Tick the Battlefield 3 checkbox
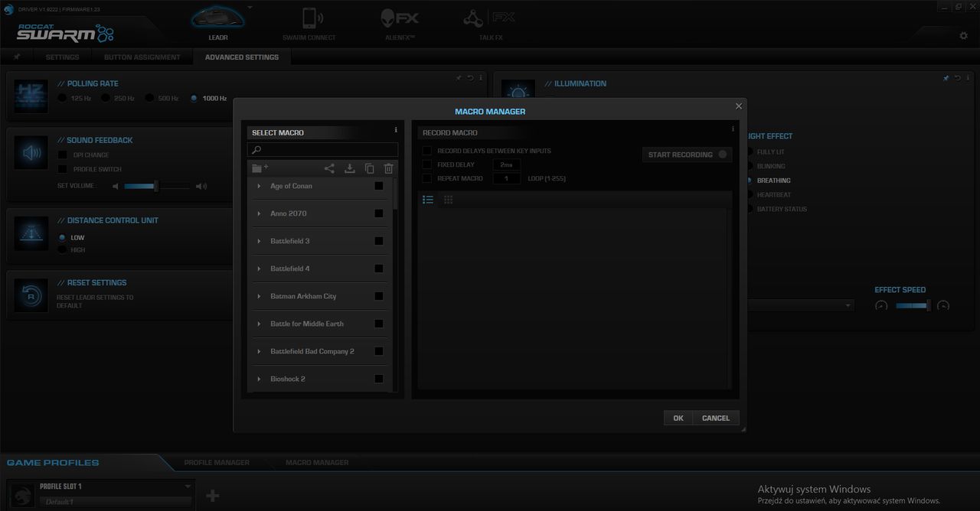Image resolution: width=980 pixels, height=511 pixels. pyautogui.click(x=379, y=241)
